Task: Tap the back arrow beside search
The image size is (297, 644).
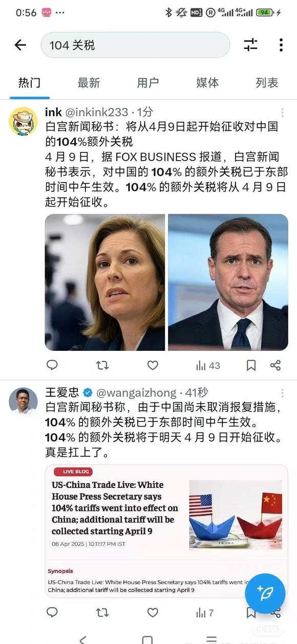Action: (x=20, y=45)
